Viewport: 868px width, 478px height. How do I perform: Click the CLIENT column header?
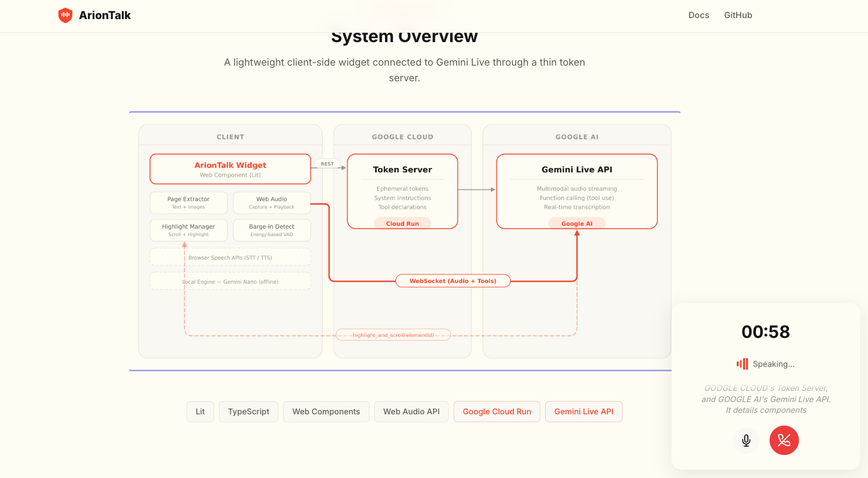coord(231,137)
